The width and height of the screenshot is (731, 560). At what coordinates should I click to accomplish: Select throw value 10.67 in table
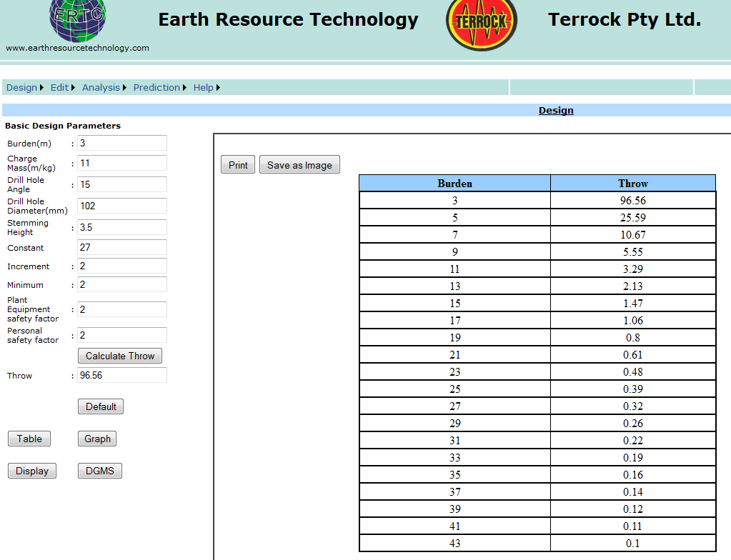pos(633,235)
